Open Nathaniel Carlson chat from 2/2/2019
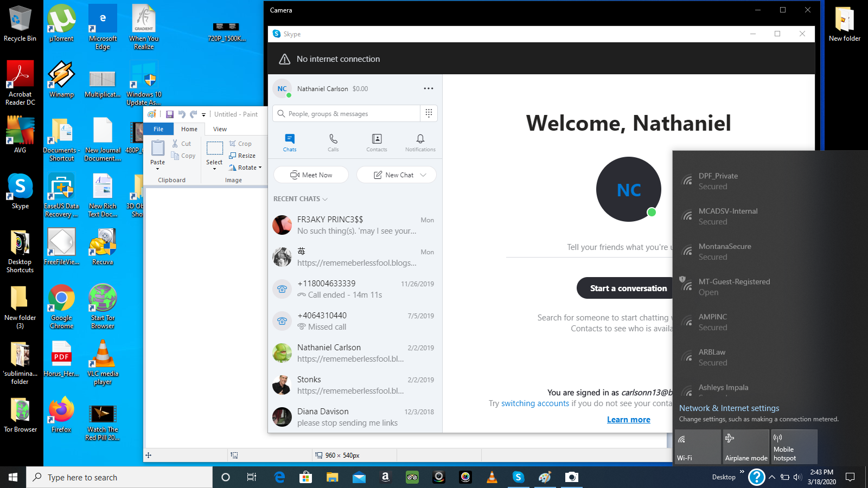This screenshot has height=488, width=868. pyautogui.click(x=355, y=353)
